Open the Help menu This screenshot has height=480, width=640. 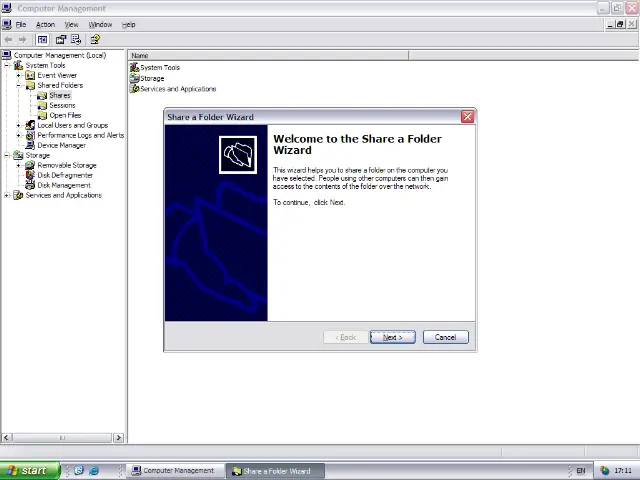(129, 24)
